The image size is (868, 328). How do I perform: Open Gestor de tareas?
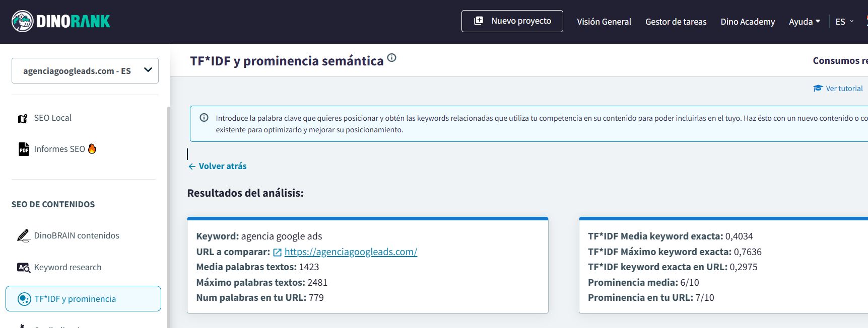coord(676,22)
